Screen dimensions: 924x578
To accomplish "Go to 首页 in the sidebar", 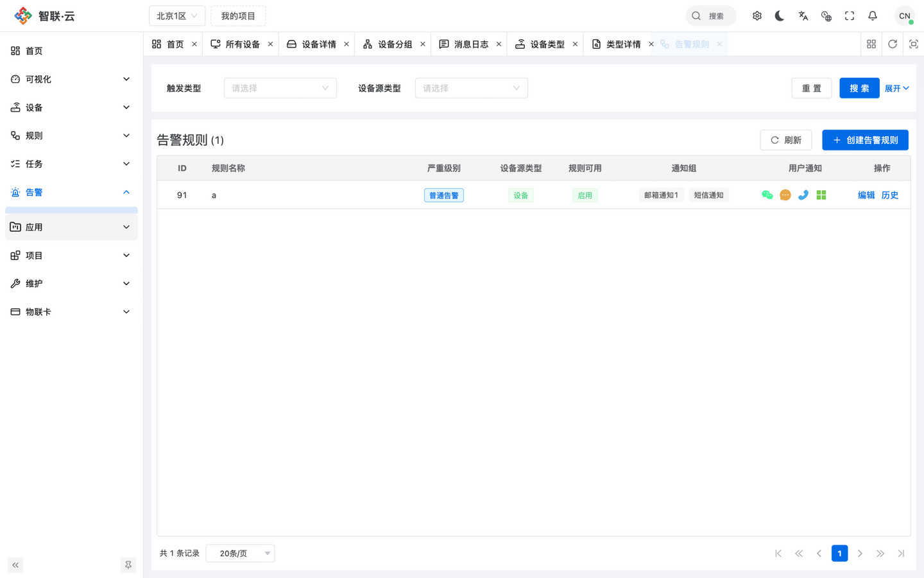I will pos(71,51).
